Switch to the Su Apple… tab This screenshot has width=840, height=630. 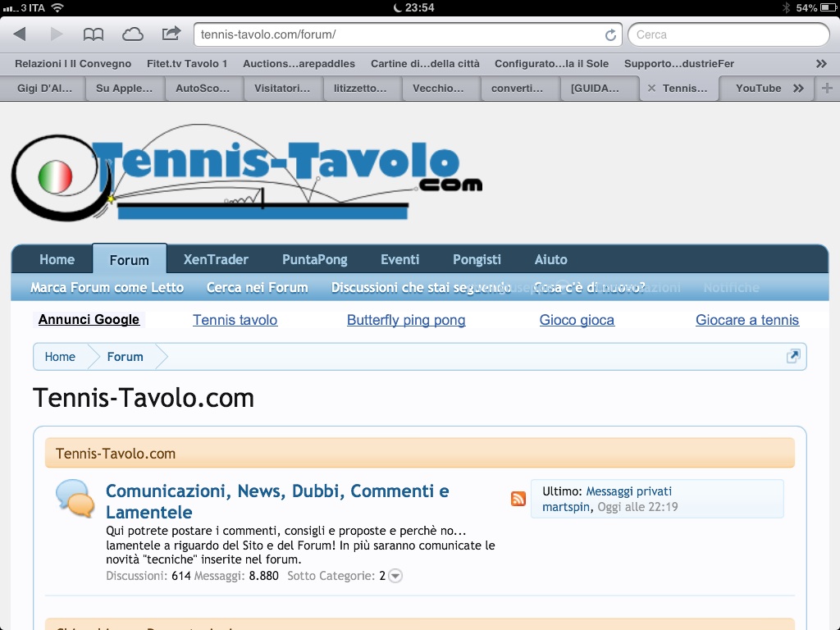point(125,89)
